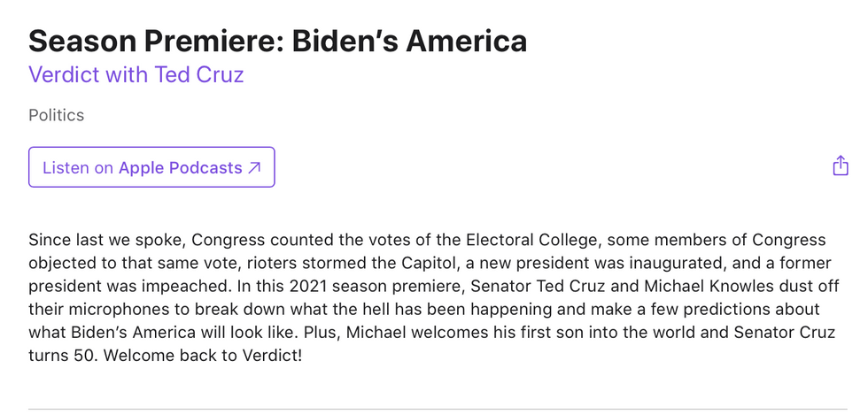The image size is (868, 415).
Task: Click the Season Premiere words in the headline
Action: pos(156,41)
